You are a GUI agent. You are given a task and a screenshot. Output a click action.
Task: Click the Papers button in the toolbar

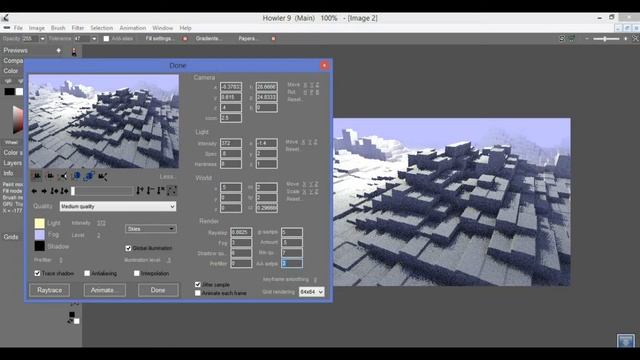point(248,39)
